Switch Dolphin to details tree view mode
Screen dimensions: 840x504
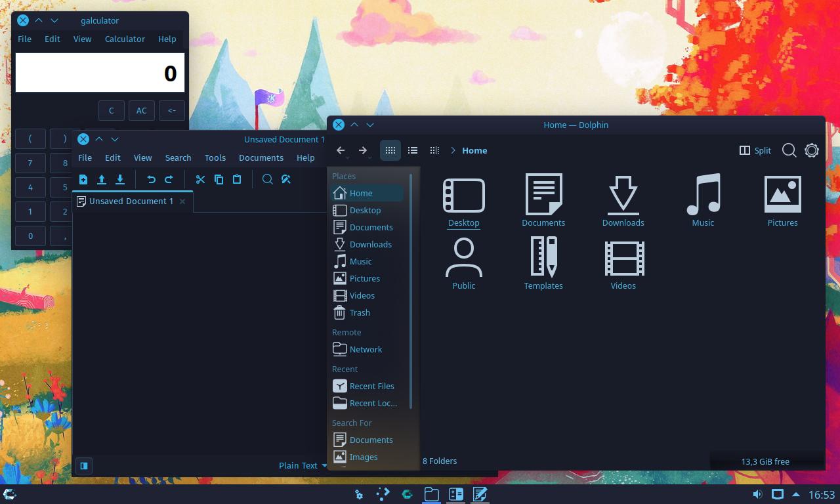click(434, 150)
